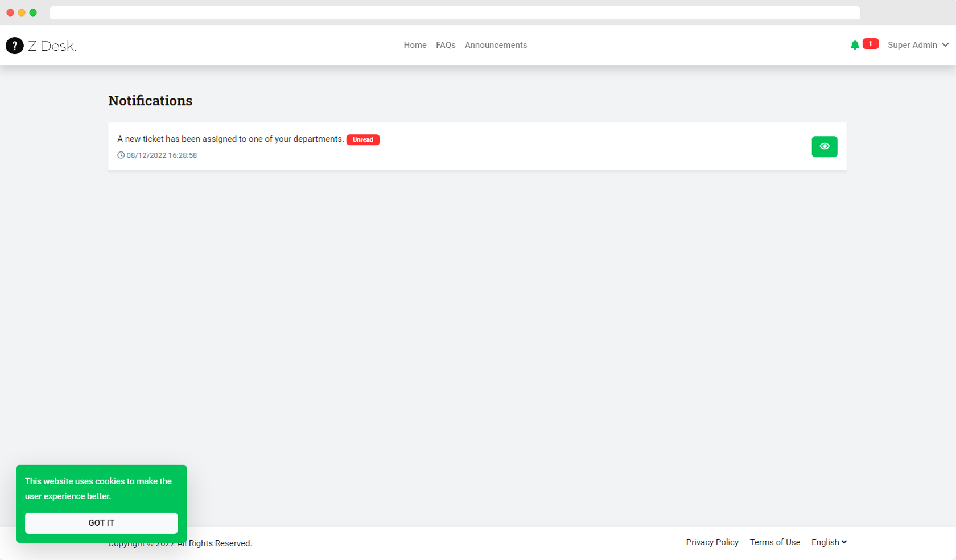Open the Privacy Policy link
Screen dimensions: 956x560
click(x=712, y=542)
